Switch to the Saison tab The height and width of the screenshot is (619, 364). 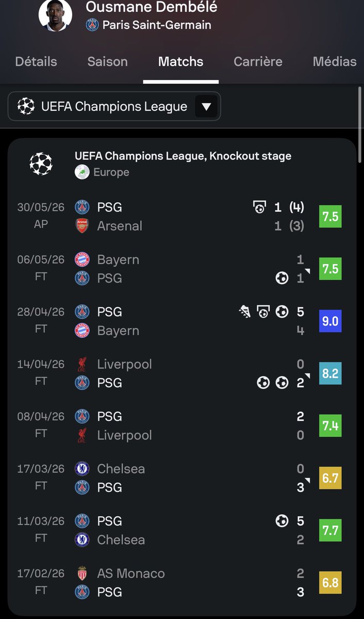pyautogui.click(x=107, y=61)
